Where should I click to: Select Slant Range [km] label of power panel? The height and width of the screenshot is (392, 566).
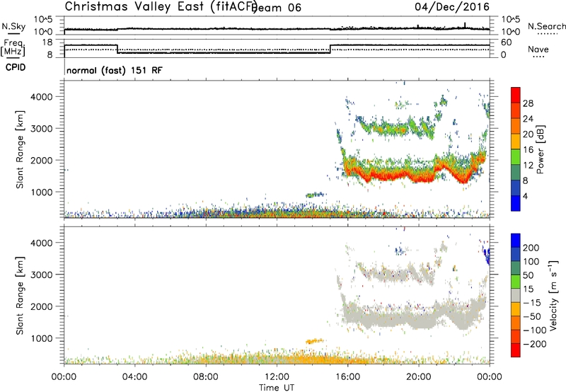coord(20,149)
